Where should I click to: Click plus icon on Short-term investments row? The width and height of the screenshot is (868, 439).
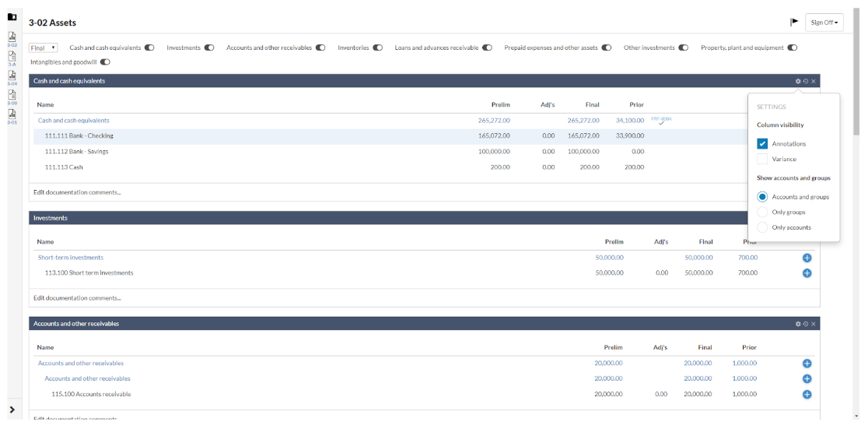[x=807, y=258]
